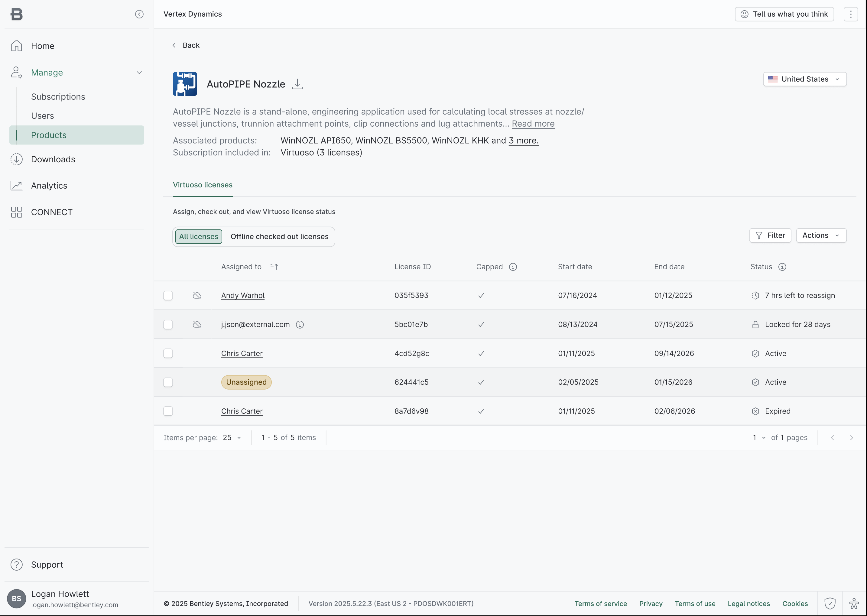Click the AutoPIPE Nozzle product icon
867x616 pixels.
[x=185, y=84]
